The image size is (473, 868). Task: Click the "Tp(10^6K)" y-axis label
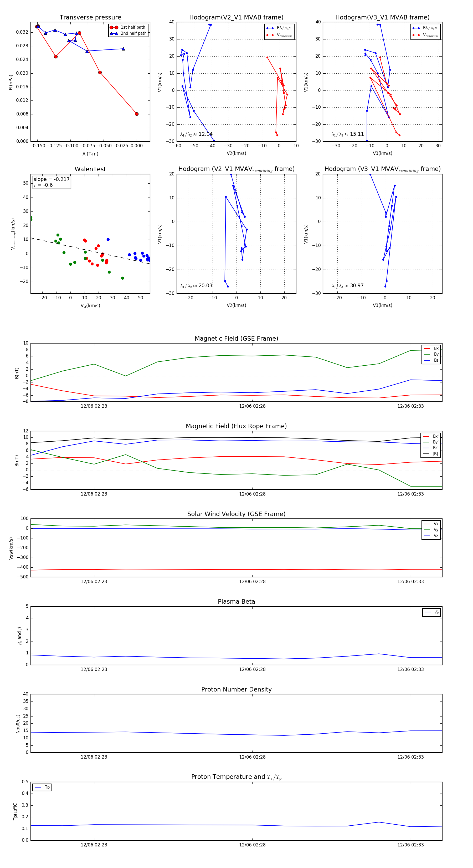[x=15, y=811]
